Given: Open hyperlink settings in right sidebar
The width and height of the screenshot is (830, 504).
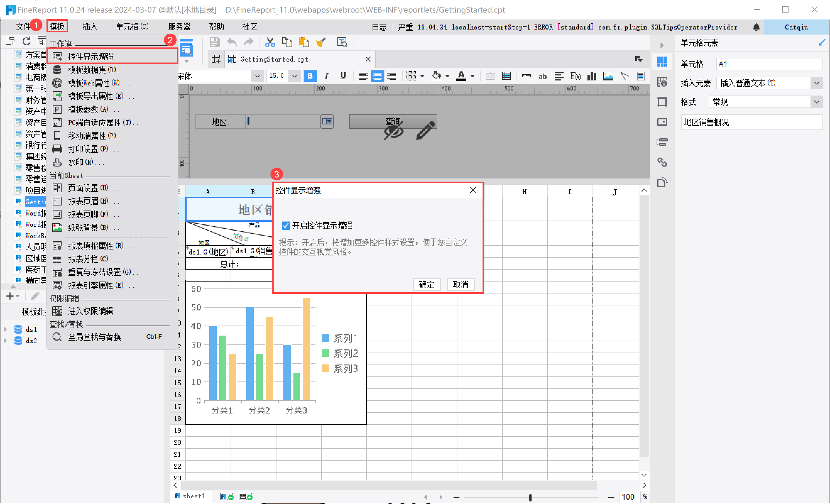Looking at the screenshot, I should (x=662, y=162).
